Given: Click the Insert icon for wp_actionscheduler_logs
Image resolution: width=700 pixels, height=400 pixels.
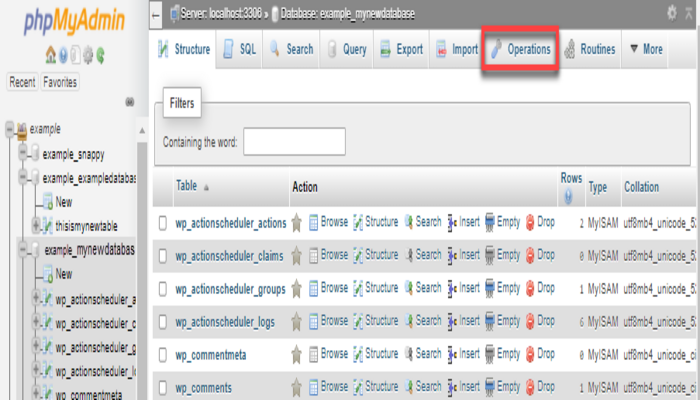Looking at the screenshot, I should [x=453, y=321].
